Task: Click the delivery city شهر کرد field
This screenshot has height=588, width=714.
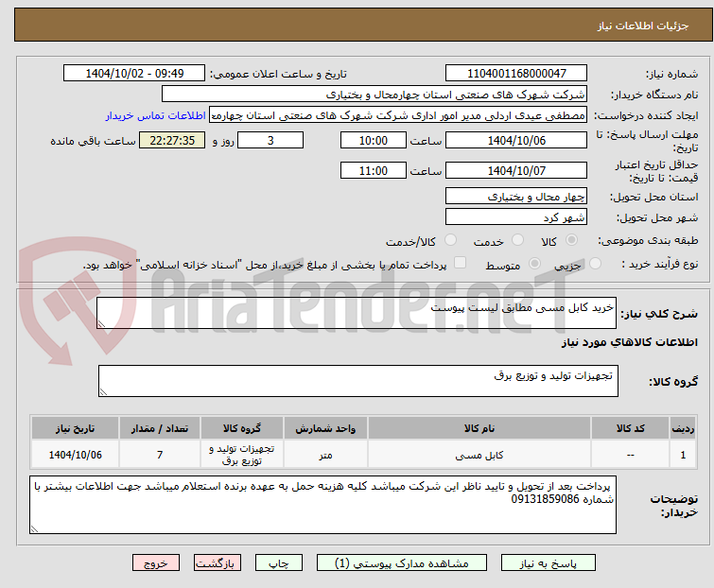Action: click(x=516, y=216)
